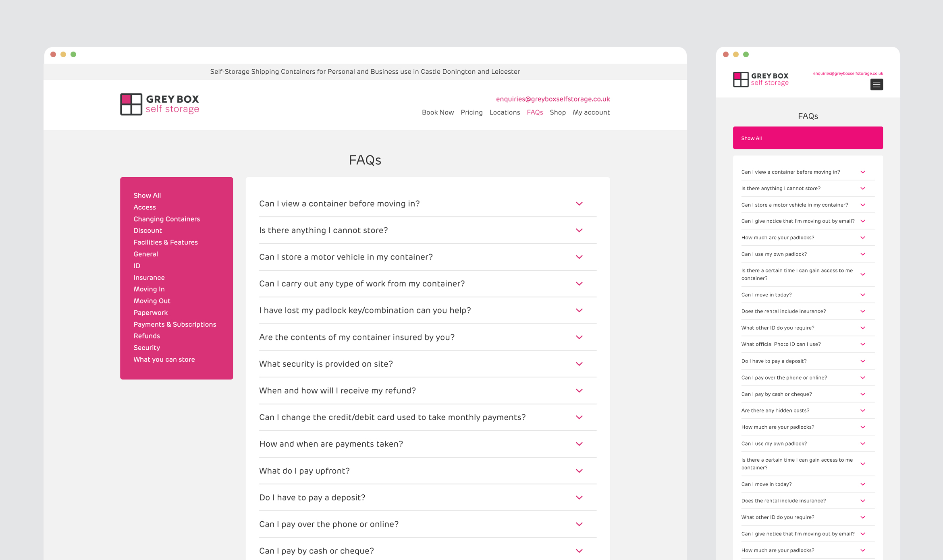The image size is (943, 560).
Task: Expand desktop 'Is there anything I cannot store?'
Action: (x=428, y=230)
